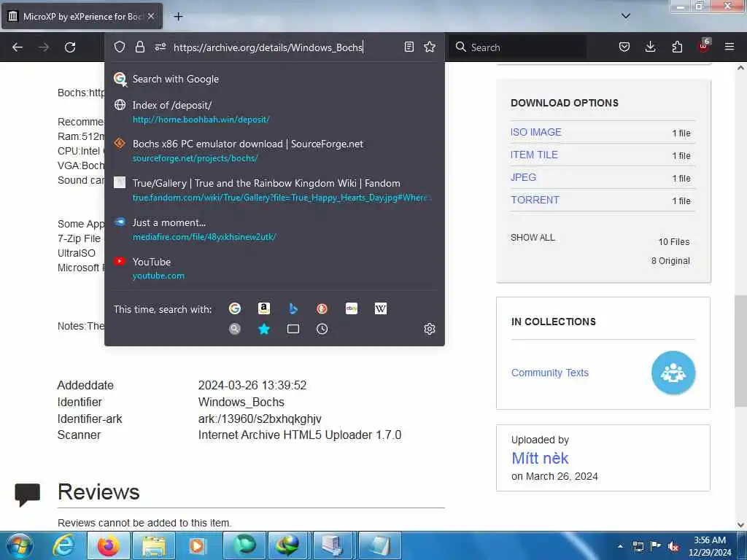Click the Community Texts collection round icon

pyautogui.click(x=673, y=373)
